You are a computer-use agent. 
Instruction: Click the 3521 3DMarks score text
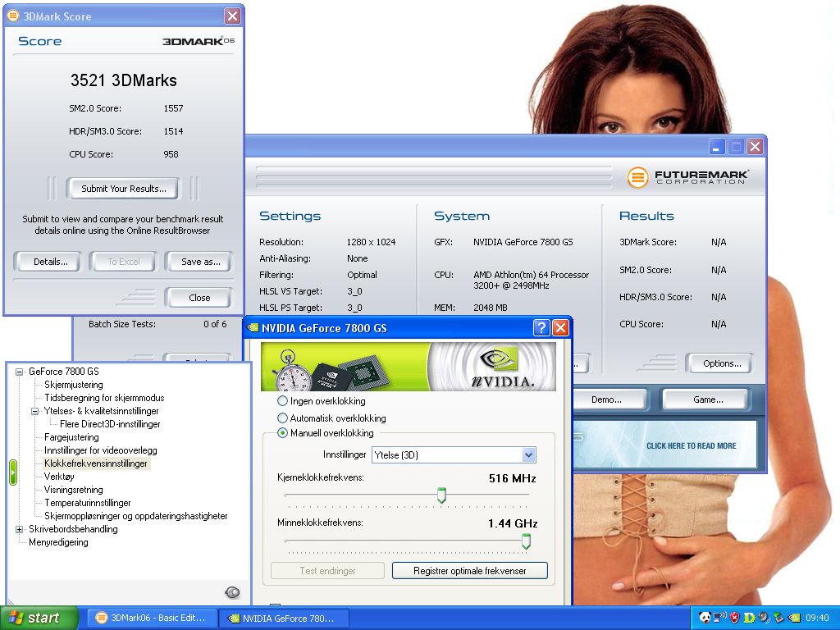[x=124, y=80]
